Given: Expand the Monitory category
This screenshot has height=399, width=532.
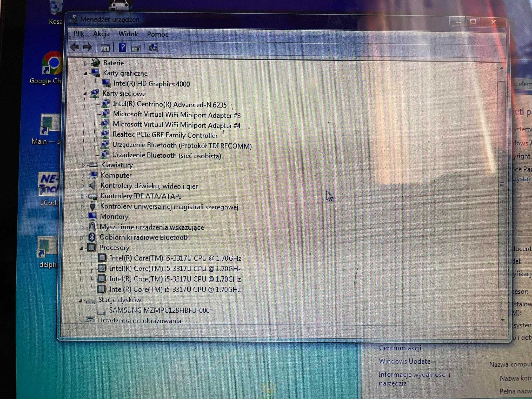Looking at the screenshot, I should point(82,217).
